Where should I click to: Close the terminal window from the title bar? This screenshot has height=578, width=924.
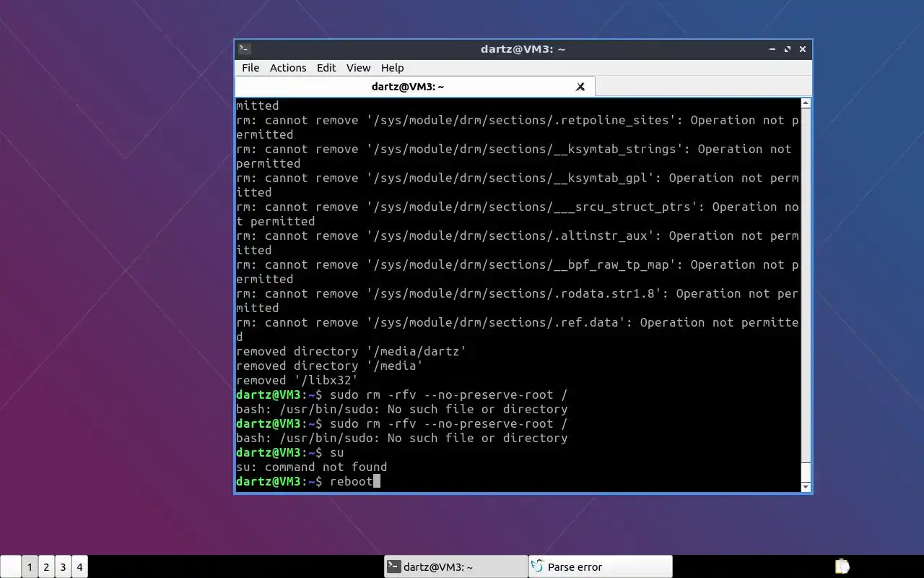(802, 49)
